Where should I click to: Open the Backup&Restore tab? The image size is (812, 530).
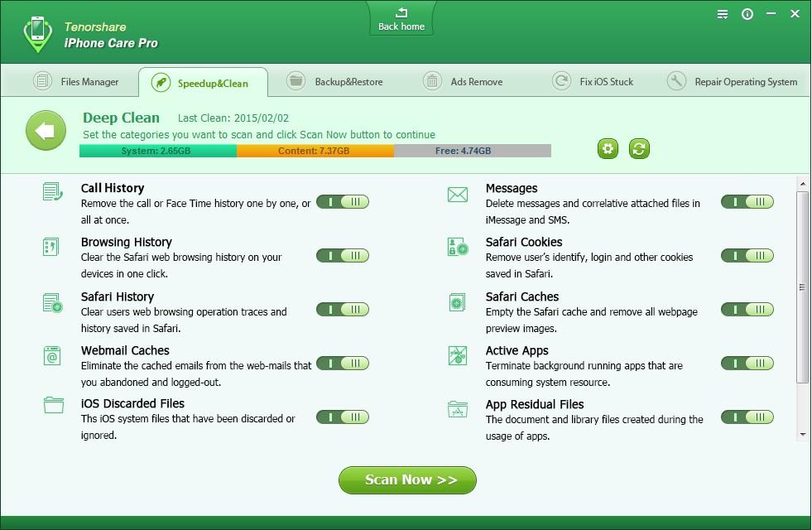[334, 82]
